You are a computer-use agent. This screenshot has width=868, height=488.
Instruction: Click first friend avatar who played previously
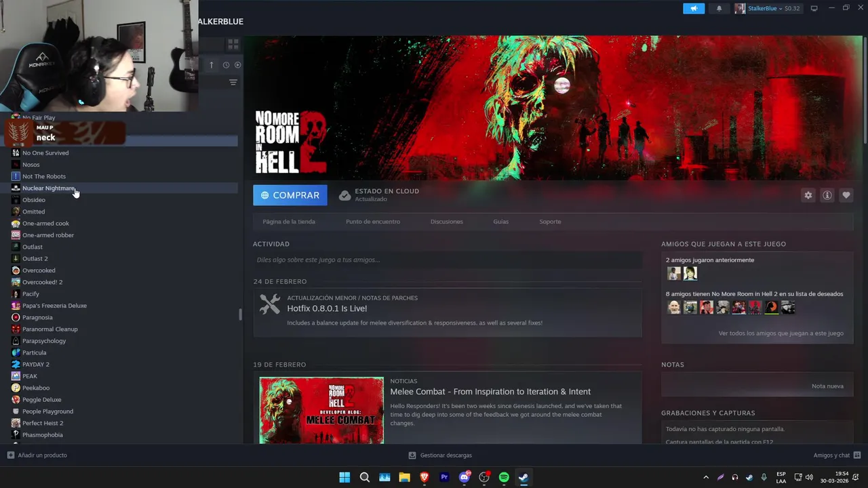coord(674,274)
